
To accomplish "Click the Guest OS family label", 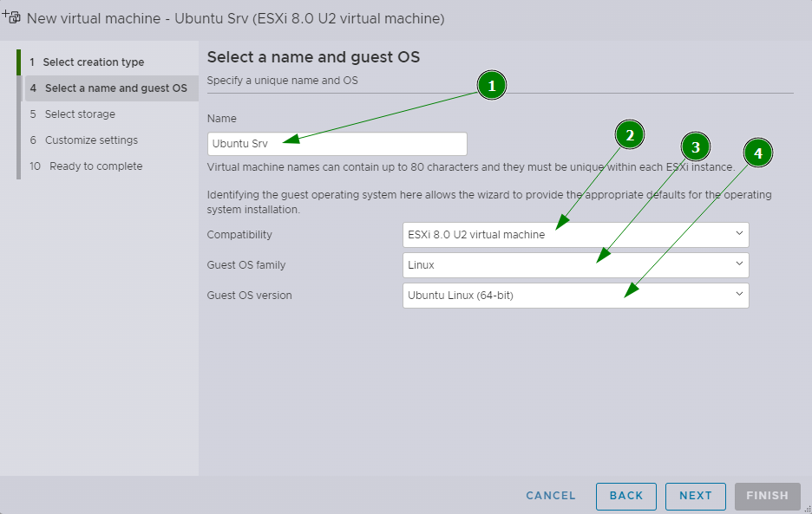I will tap(246, 265).
